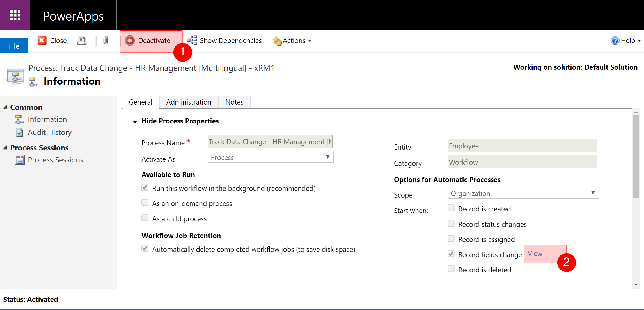Click the Process Name field

click(270, 141)
